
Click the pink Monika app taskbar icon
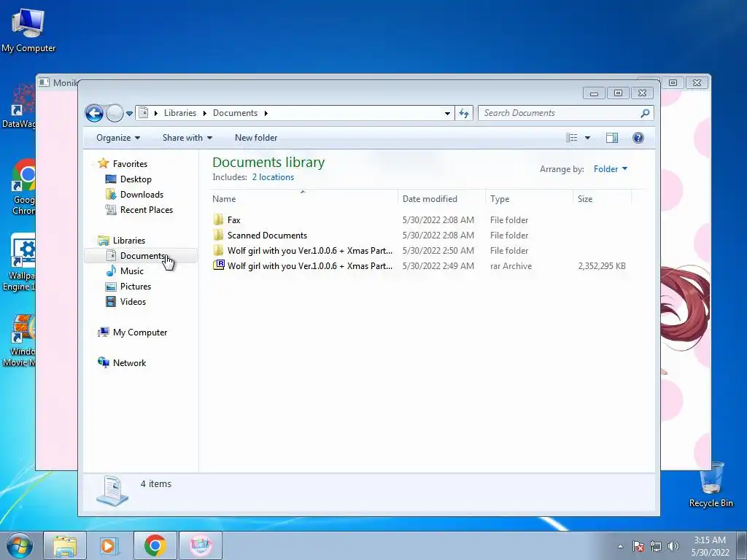201,545
